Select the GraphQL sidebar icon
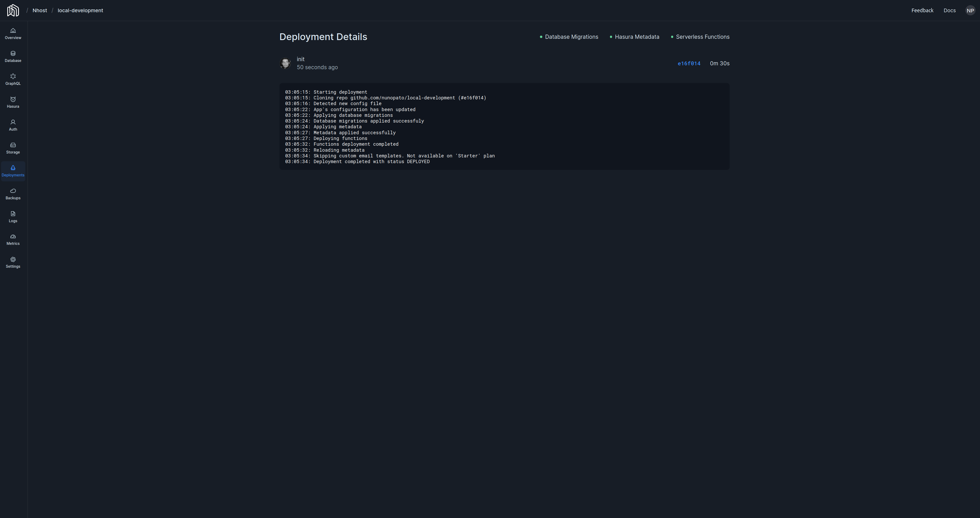The image size is (980, 518). (x=13, y=79)
